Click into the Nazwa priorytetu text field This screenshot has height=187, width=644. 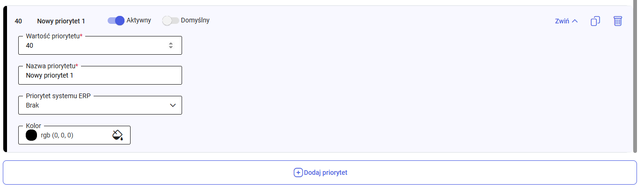pos(100,75)
